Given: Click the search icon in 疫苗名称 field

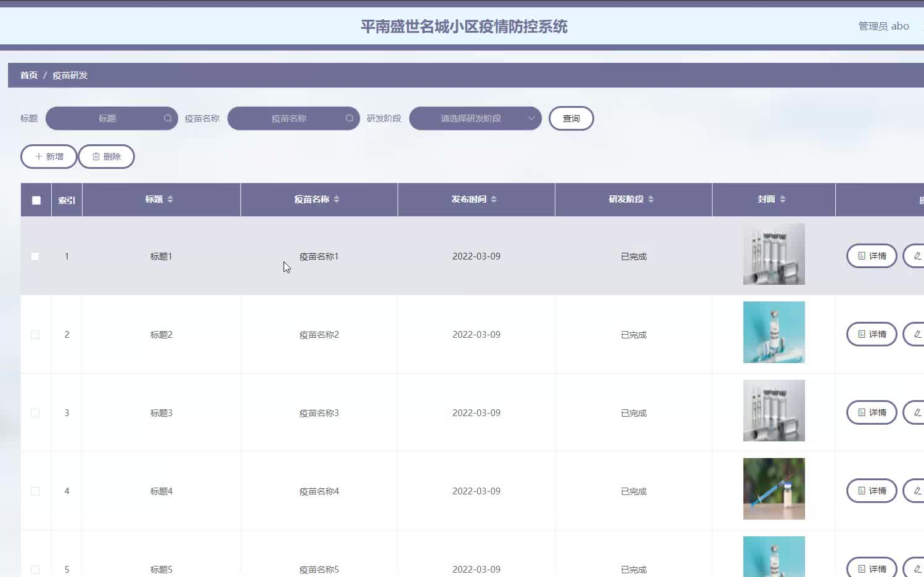Looking at the screenshot, I should 350,118.
